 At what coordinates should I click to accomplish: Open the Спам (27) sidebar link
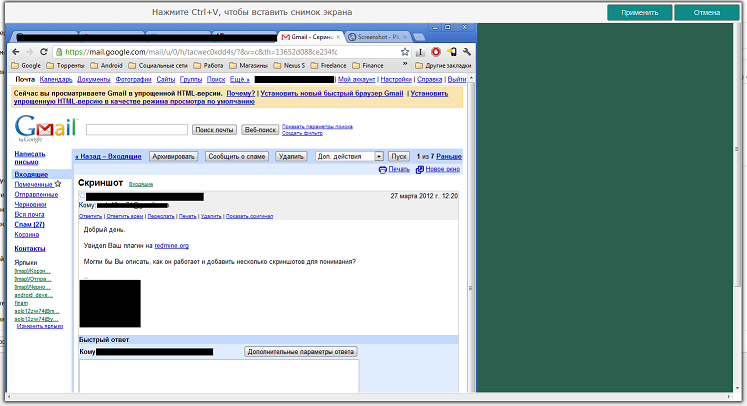[29, 224]
